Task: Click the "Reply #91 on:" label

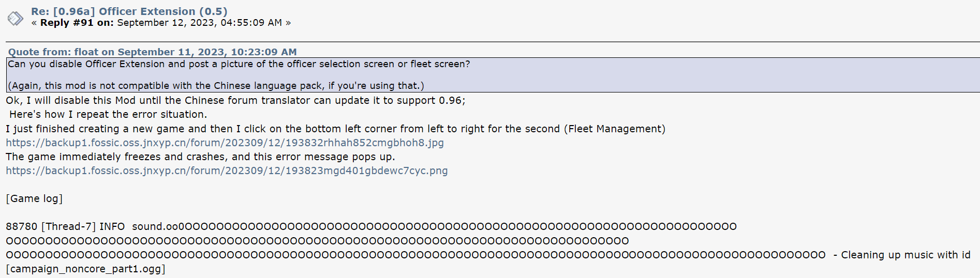Action: click(77, 23)
